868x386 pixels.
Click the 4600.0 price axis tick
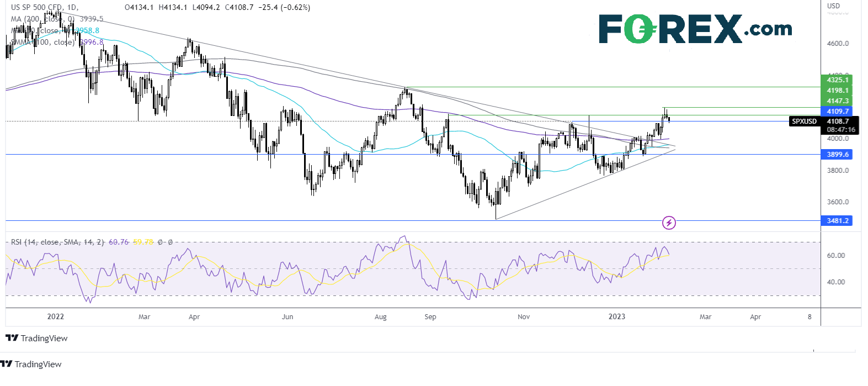(838, 44)
